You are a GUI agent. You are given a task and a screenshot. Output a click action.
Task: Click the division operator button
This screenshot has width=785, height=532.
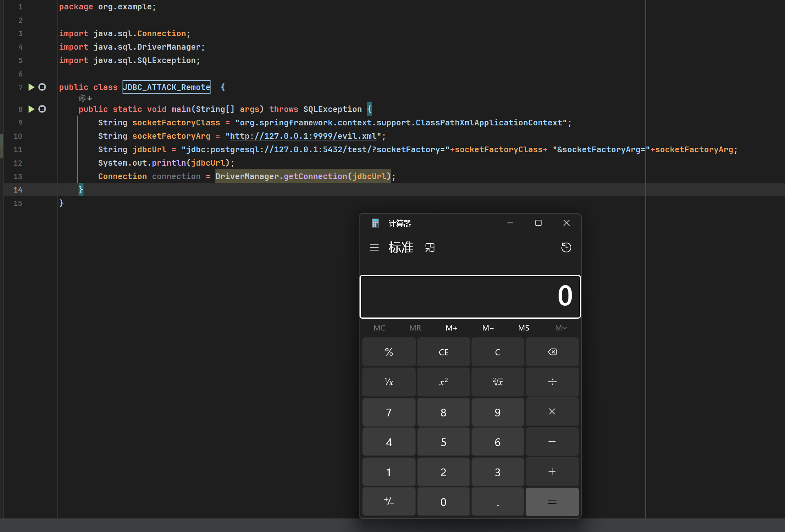pyautogui.click(x=552, y=382)
